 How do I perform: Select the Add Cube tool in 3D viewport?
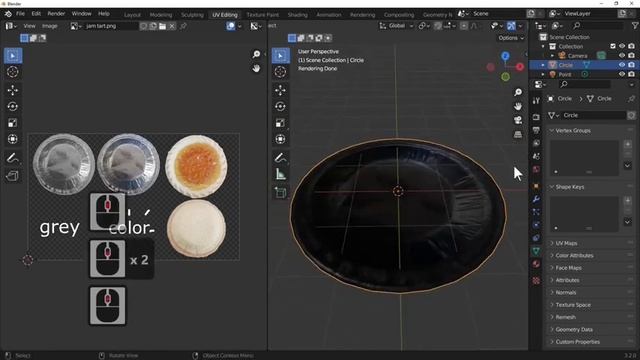pyautogui.click(x=280, y=193)
